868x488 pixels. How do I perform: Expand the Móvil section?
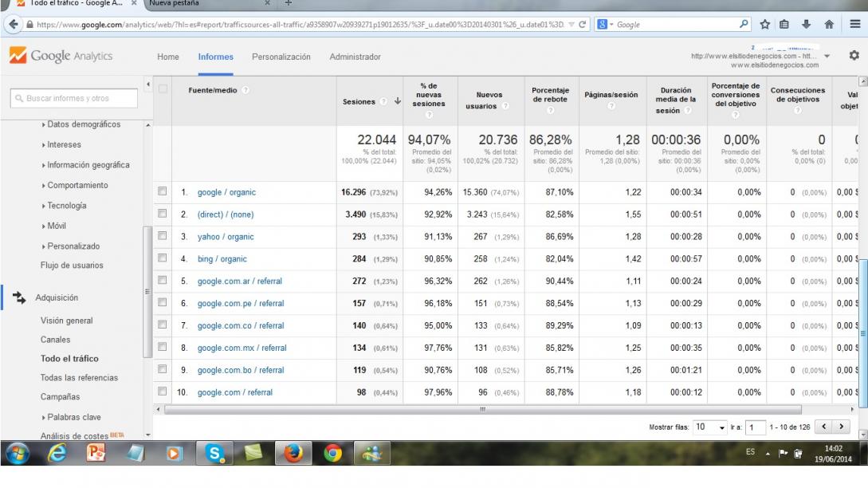pos(53,226)
